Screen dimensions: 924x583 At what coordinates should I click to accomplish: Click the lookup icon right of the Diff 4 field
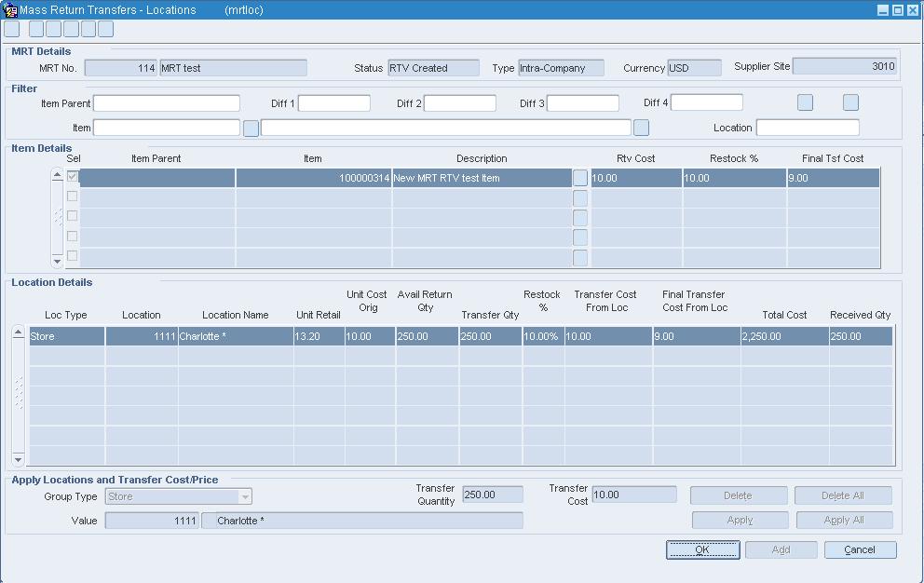click(x=804, y=102)
